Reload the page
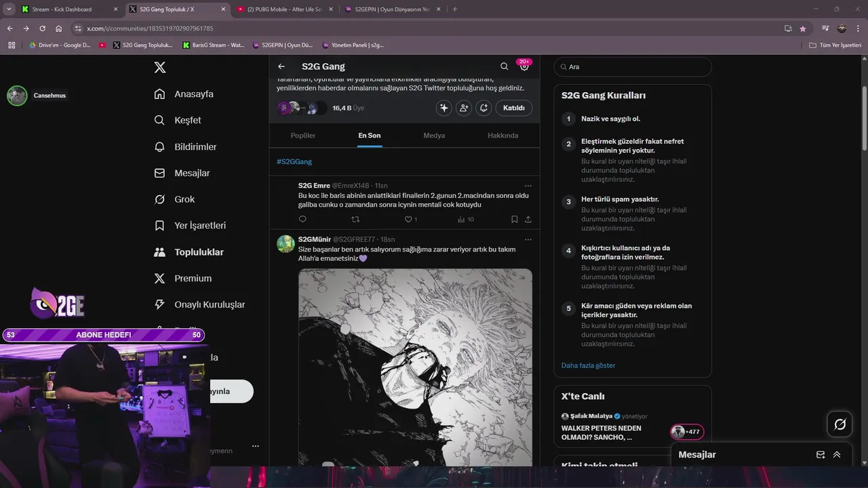 point(42,28)
